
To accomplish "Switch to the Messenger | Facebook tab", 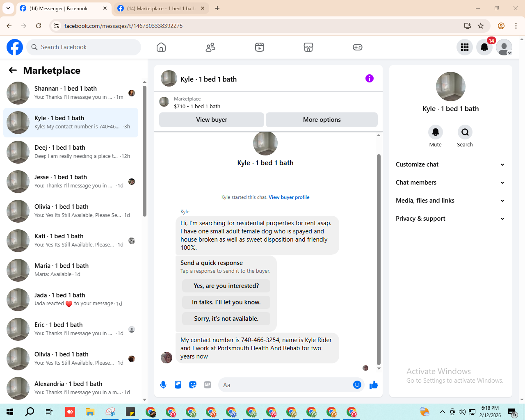I will (64, 9).
